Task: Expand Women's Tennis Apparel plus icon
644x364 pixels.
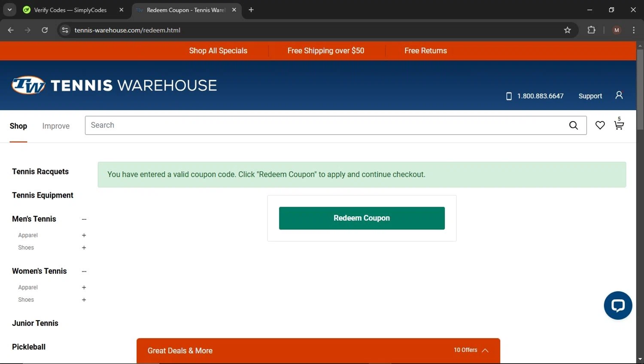Action: 84,288
